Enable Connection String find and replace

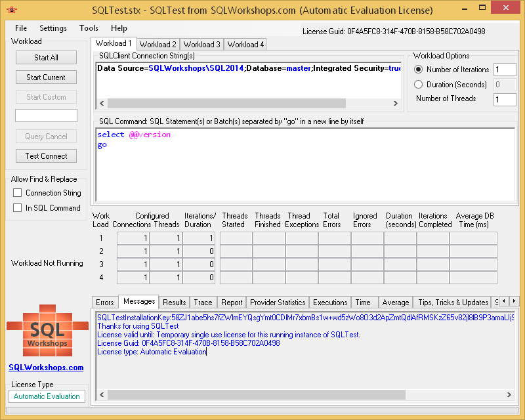tap(18, 193)
